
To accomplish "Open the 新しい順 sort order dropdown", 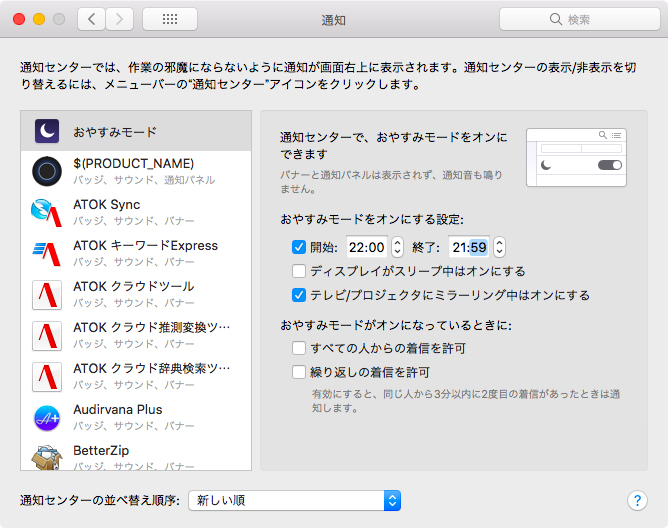I will [294, 500].
